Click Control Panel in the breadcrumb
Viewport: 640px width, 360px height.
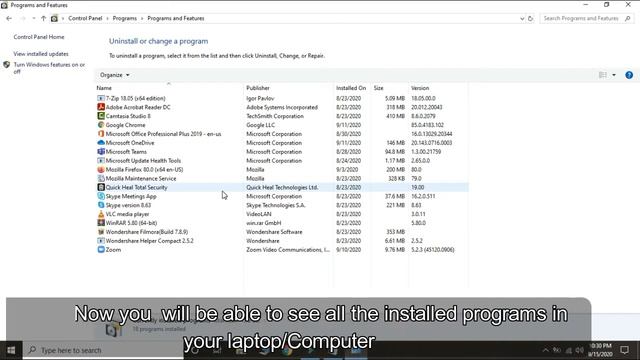pos(85,18)
